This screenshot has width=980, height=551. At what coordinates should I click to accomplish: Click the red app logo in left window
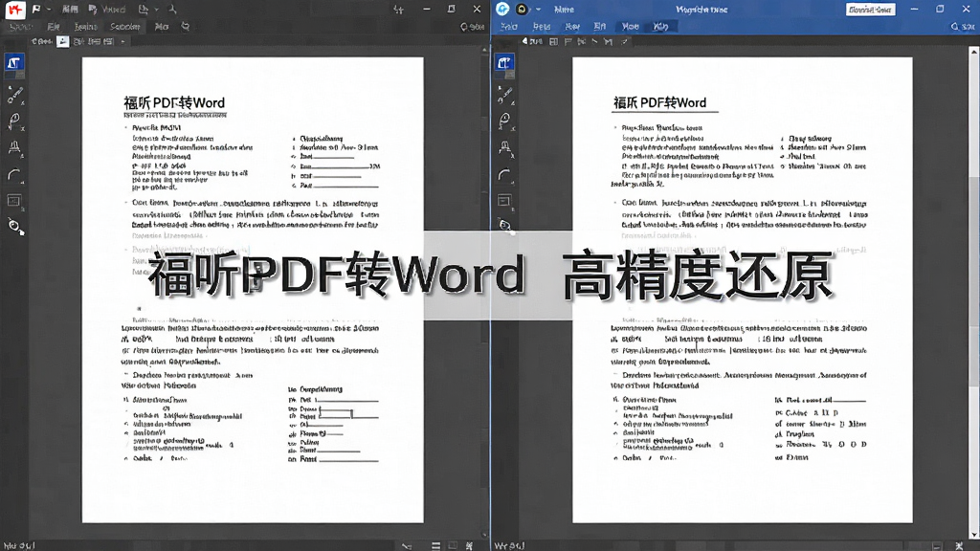click(15, 10)
